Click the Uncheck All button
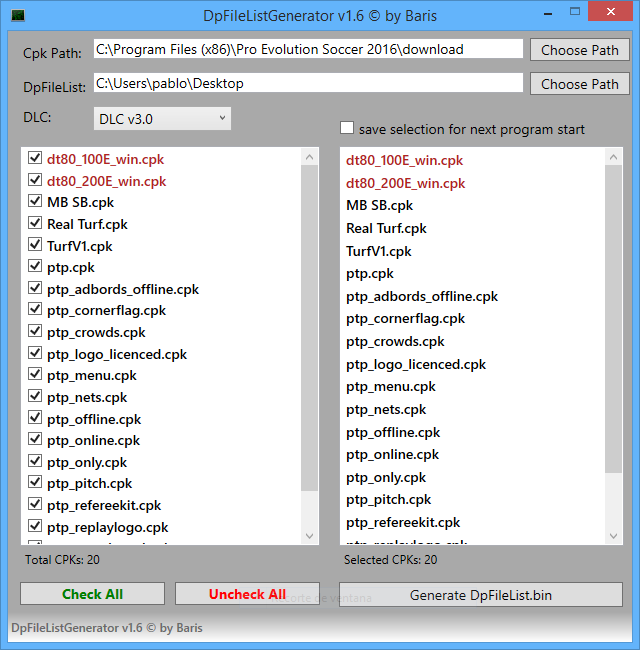Image resolution: width=640 pixels, height=650 pixels. (x=247, y=594)
